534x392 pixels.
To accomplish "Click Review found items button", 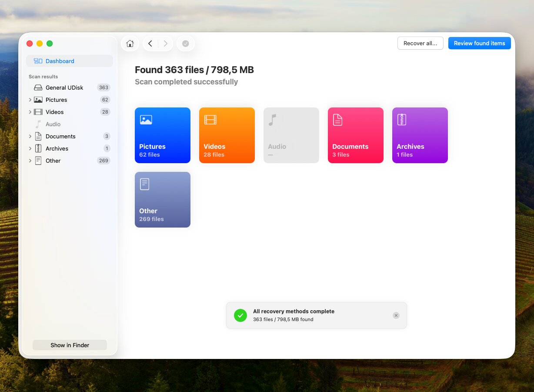I will click(x=480, y=43).
